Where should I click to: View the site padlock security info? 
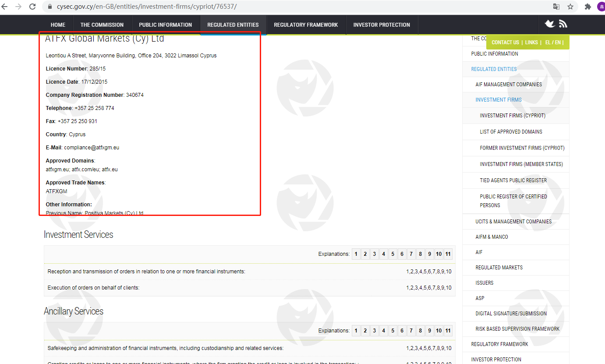tap(49, 7)
